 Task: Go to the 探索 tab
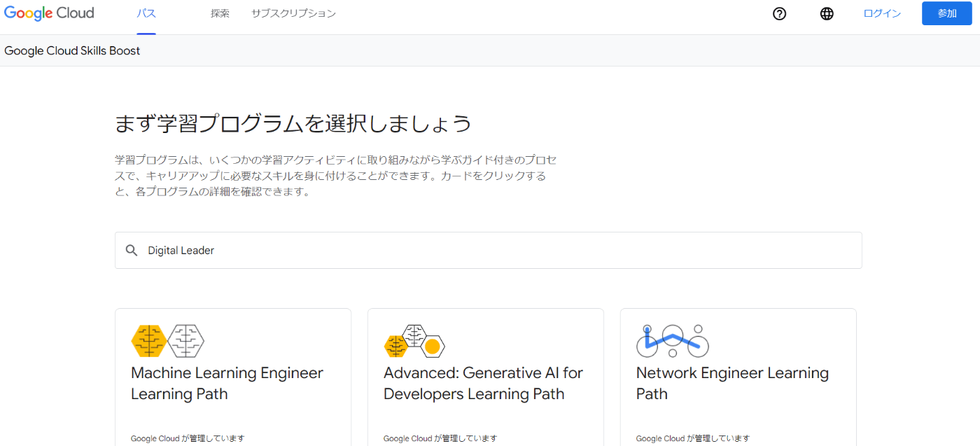pos(220,13)
